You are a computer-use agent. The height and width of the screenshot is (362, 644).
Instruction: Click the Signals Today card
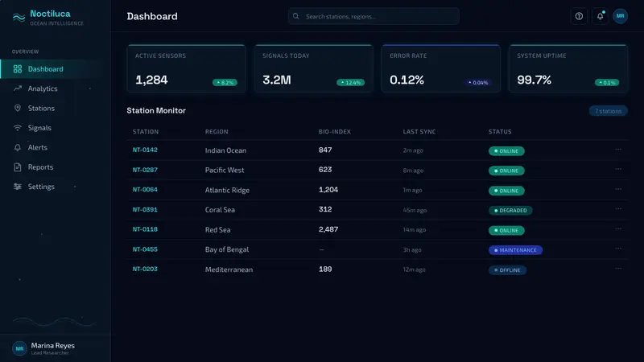pyautogui.click(x=314, y=68)
